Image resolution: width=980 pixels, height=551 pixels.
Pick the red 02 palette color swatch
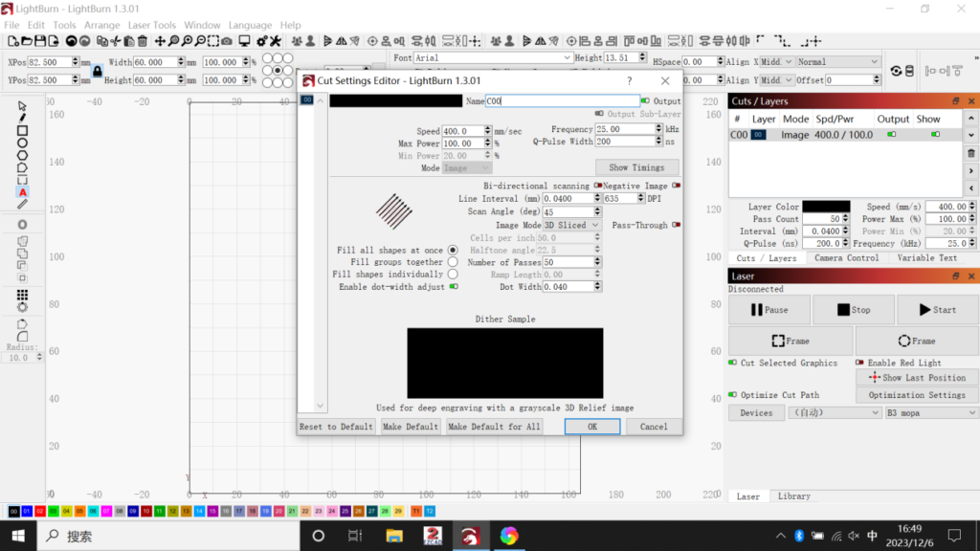pos(40,512)
